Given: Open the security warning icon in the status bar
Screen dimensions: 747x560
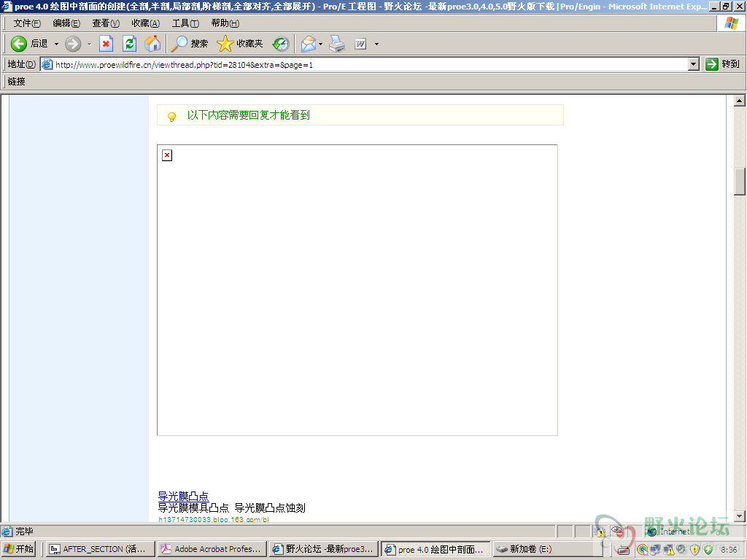Looking at the screenshot, I should (601, 532).
